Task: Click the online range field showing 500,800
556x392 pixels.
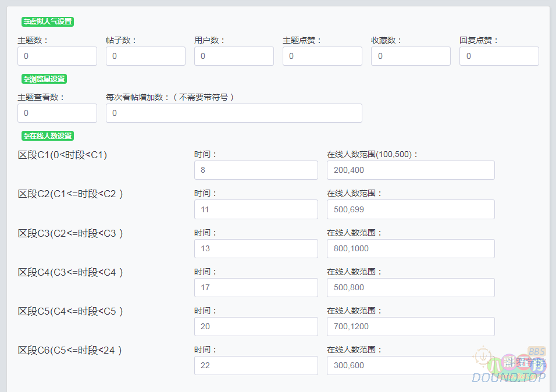Action: coord(411,287)
